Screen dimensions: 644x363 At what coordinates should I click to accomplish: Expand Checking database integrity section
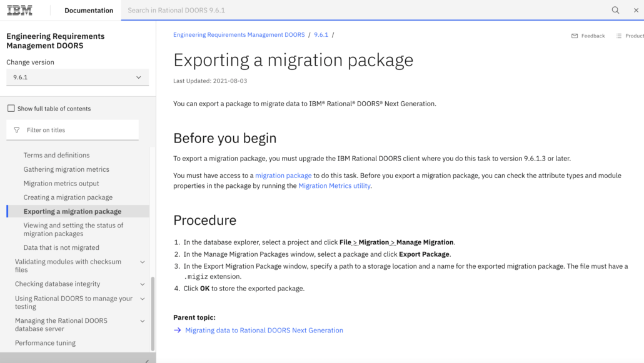point(143,284)
